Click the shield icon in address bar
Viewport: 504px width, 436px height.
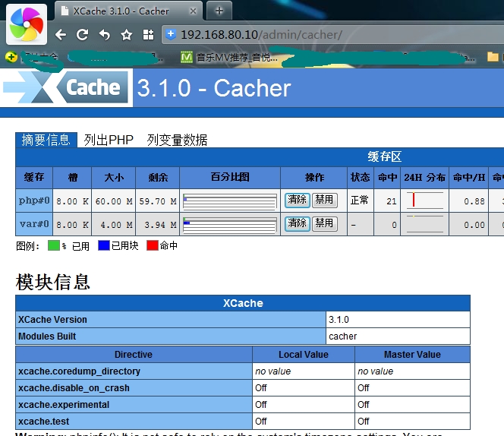pos(171,34)
